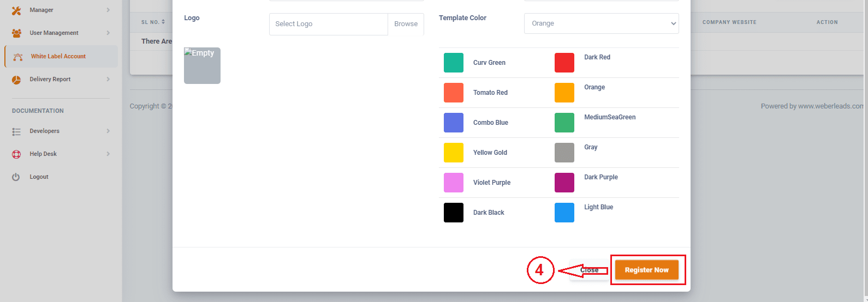Select the Light Blue color swatch
The height and width of the screenshot is (302, 868).
564,213
